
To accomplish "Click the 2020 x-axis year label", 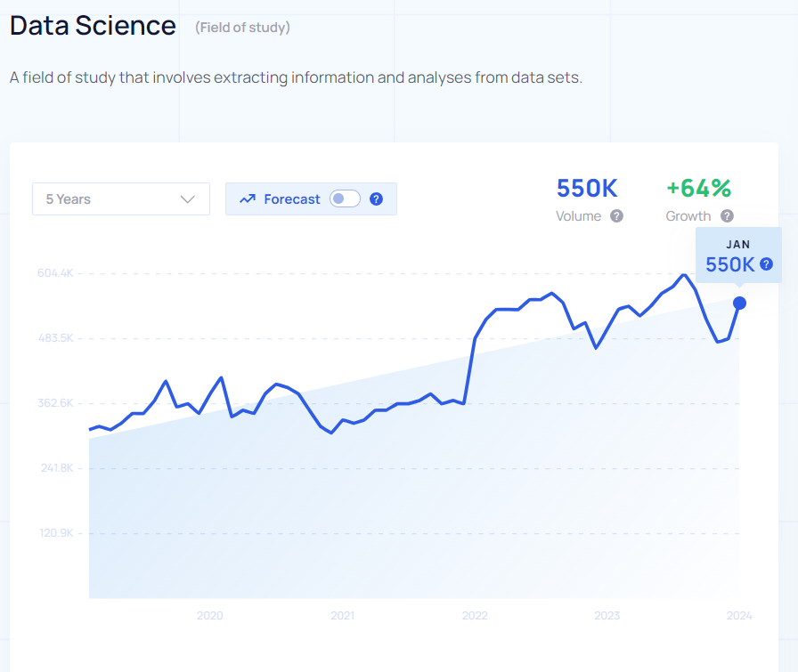I will 209,616.
